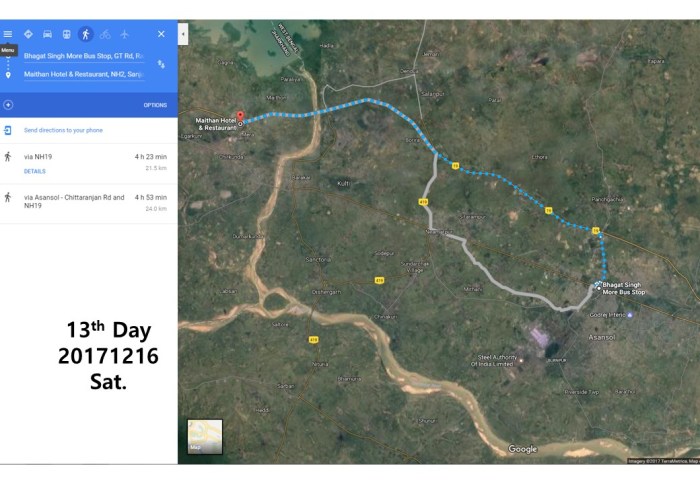
Task: Click the Maithan Hotel & Restaurant destination field
Action: pyautogui.click(x=84, y=74)
